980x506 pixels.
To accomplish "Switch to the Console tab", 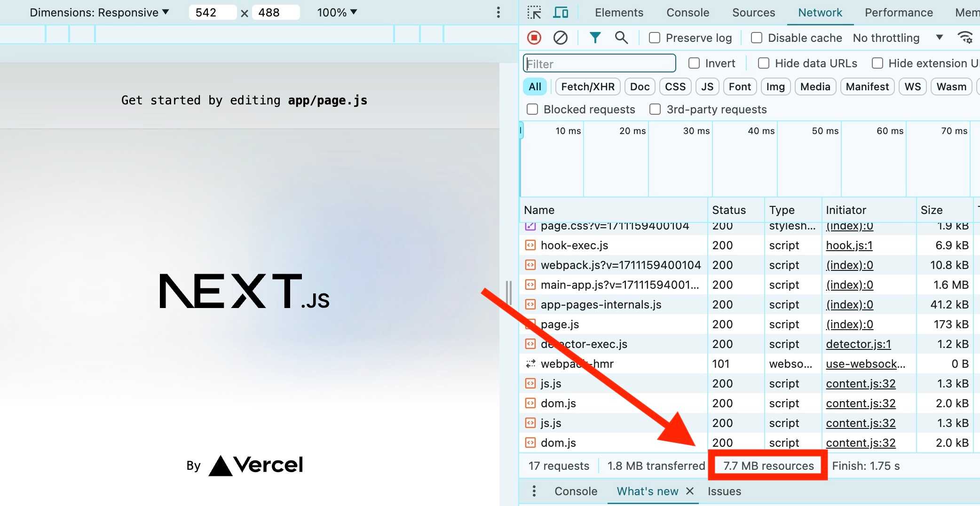I will (x=688, y=13).
